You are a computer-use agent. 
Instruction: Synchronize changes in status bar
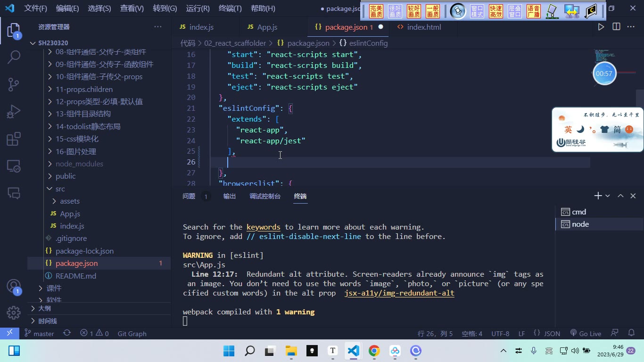[x=67, y=333]
